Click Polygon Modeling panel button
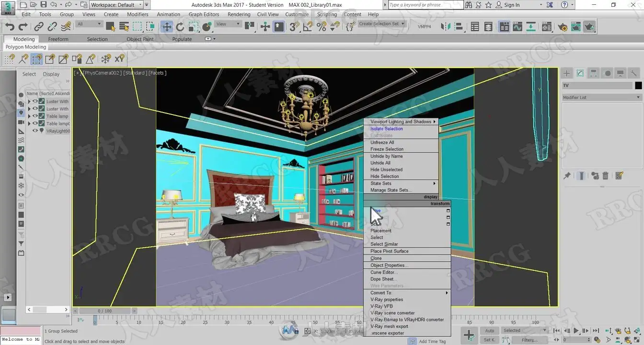Viewport: 644px width, 345px height. coord(26,47)
